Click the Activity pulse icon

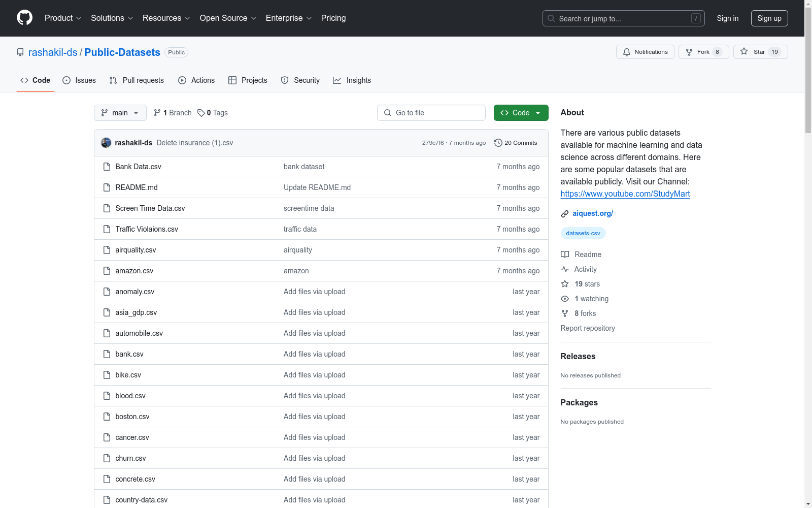click(x=565, y=269)
